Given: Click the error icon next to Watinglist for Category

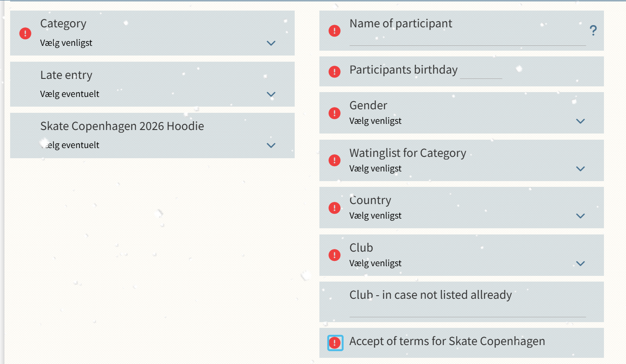Looking at the screenshot, I should (334, 160).
